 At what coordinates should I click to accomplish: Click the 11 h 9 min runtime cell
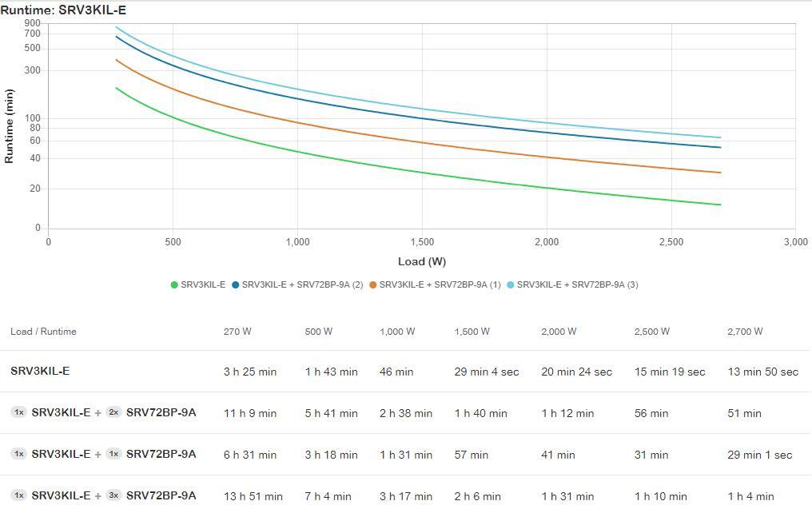point(250,413)
